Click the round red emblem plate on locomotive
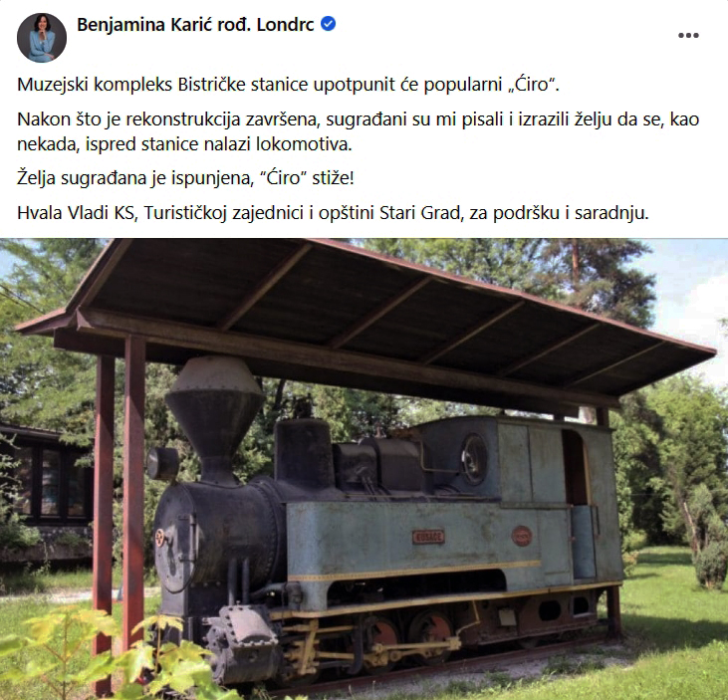This screenshot has width=728, height=700. (522, 536)
